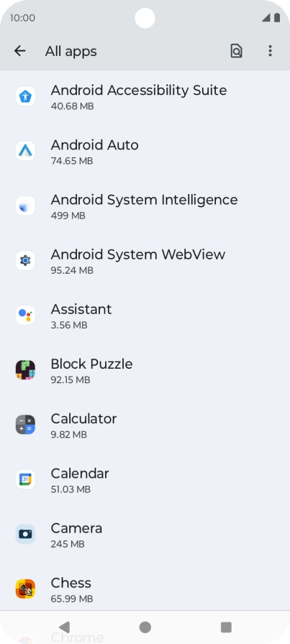Open the search apps icon
290x644 pixels.
point(236,51)
